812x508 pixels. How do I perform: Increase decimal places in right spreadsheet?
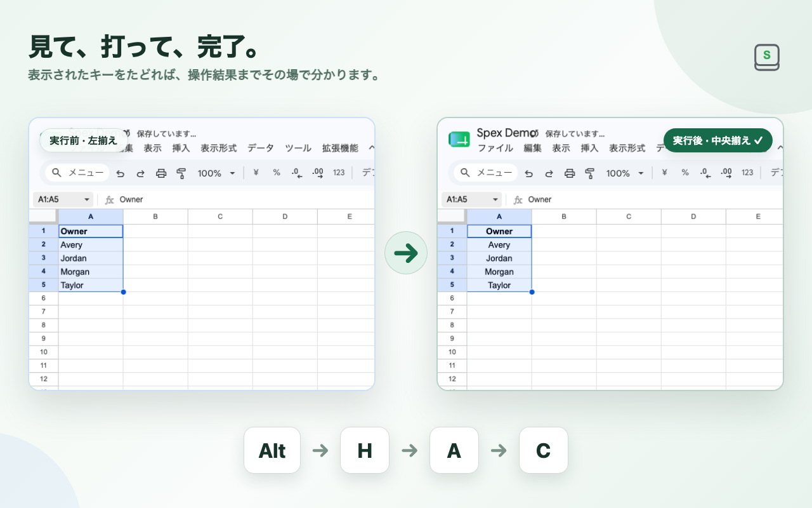point(726,173)
